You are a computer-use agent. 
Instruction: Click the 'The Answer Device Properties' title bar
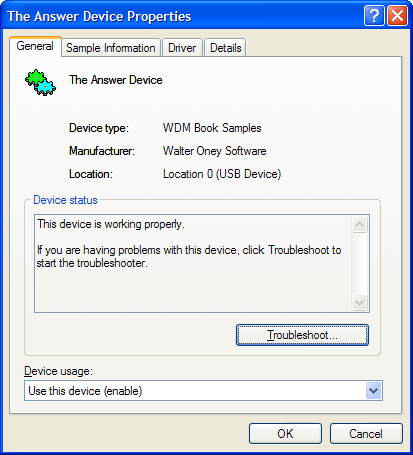[x=183, y=16]
